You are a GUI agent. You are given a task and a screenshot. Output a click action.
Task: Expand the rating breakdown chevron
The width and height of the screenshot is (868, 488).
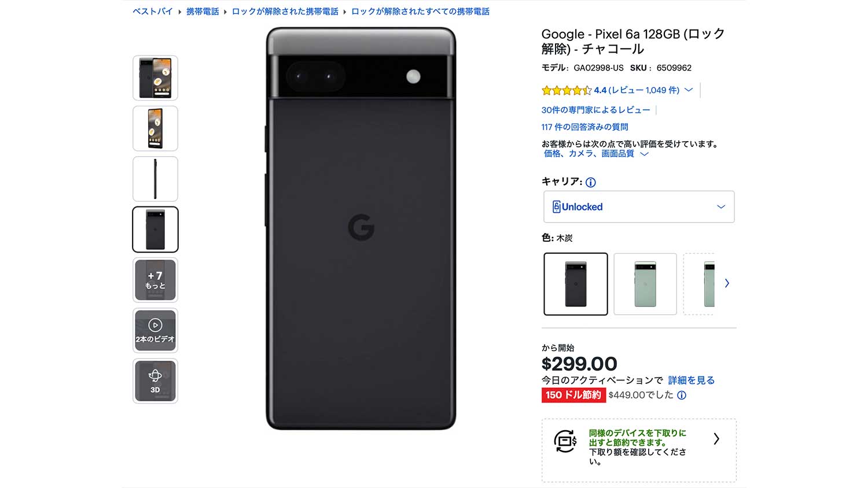[x=689, y=90]
